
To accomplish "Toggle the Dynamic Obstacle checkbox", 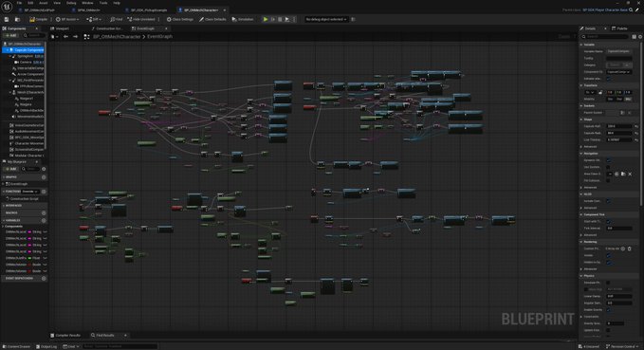I will coord(608,160).
